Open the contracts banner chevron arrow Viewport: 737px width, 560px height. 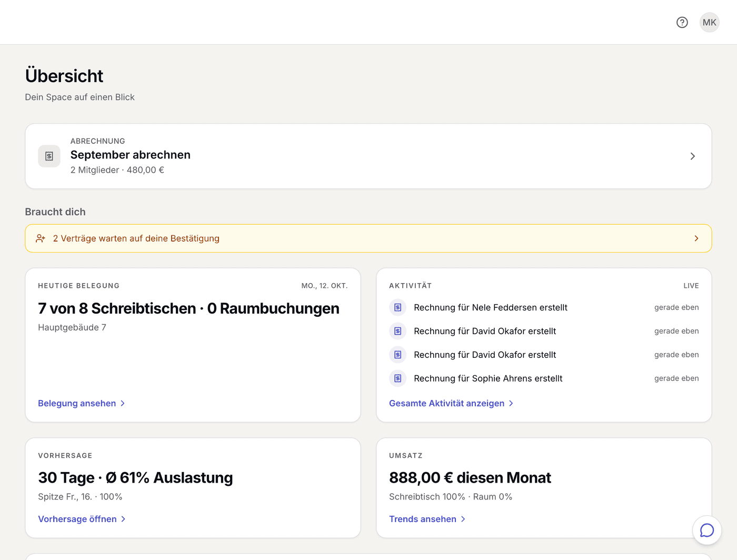[x=696, y=238]
